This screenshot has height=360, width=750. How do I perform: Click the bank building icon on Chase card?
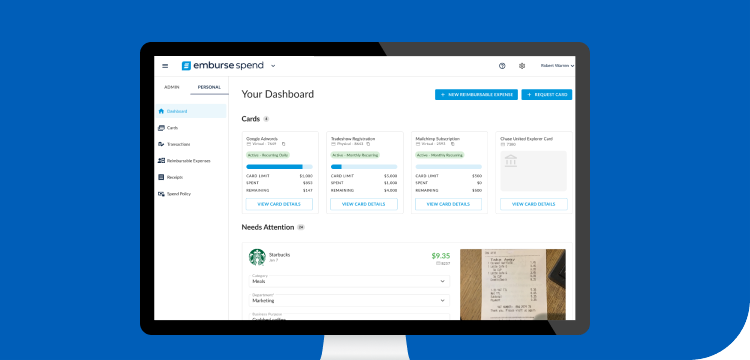[511, 161]
